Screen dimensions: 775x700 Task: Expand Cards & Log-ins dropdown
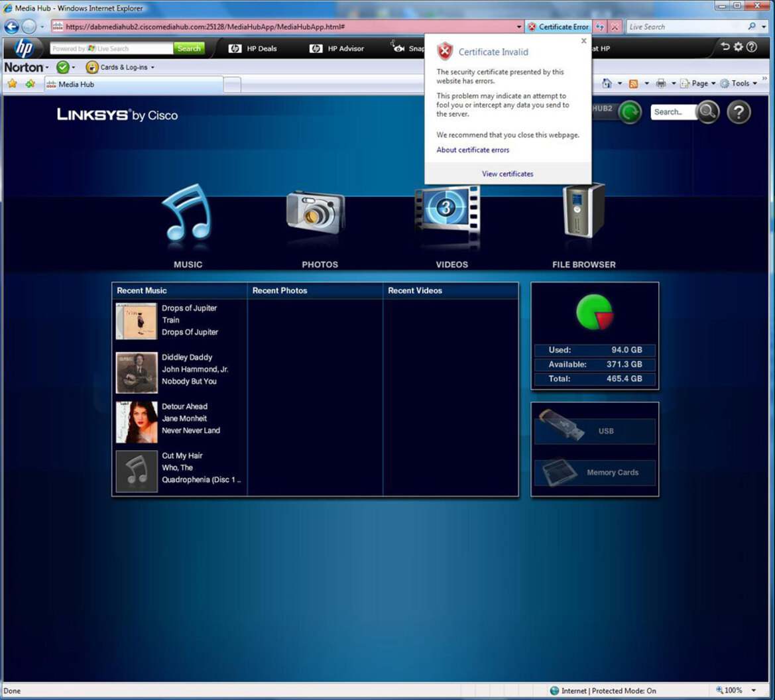[x=152, y=68]
